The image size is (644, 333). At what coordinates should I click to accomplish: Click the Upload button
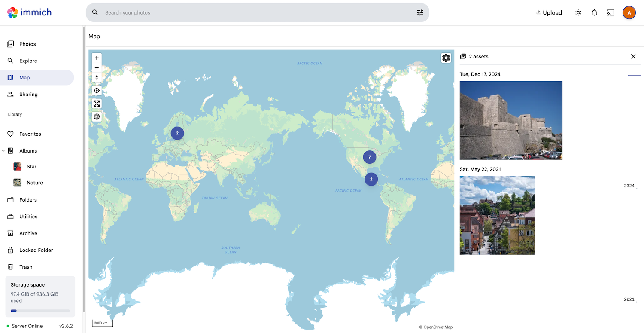tap(549, 12)
